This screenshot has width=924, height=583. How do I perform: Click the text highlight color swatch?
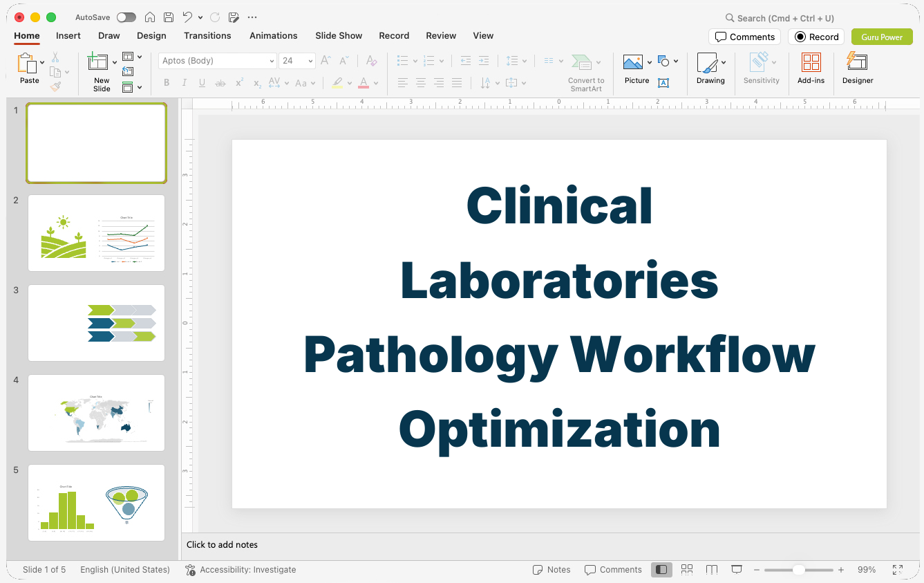pos(337,83)
